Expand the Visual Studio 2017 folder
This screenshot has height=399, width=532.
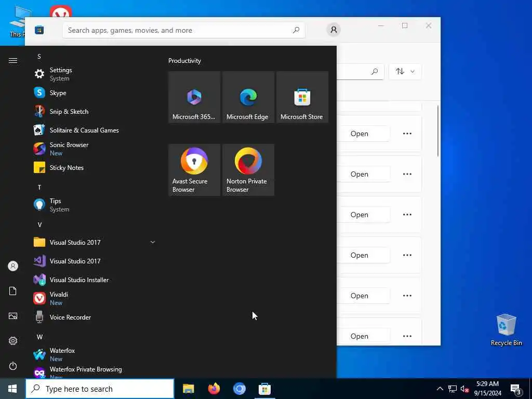click(x=94, y=242)
